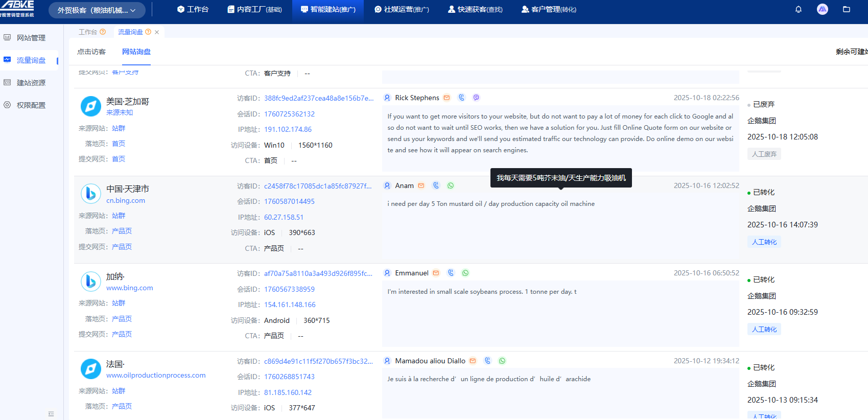Screen dimensions: 868x420
Task: Select 建站资源 in the sidebar
Action: pos(31,83)
